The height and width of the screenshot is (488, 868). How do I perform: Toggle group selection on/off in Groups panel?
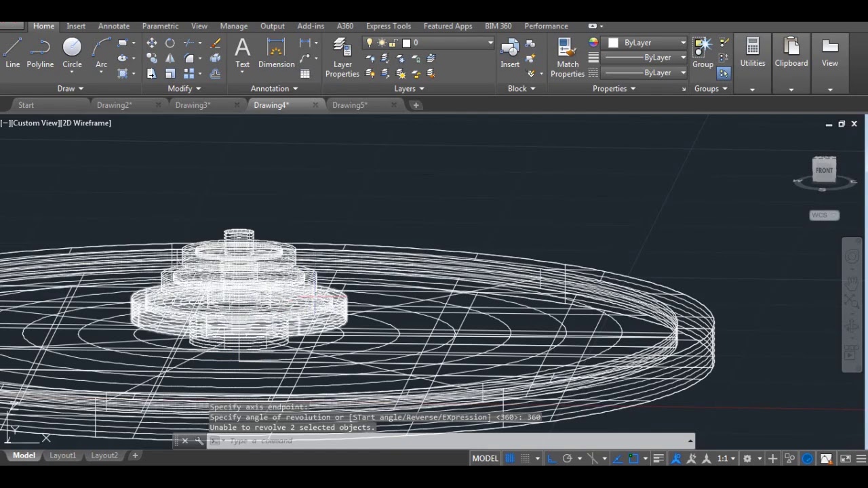724,73
